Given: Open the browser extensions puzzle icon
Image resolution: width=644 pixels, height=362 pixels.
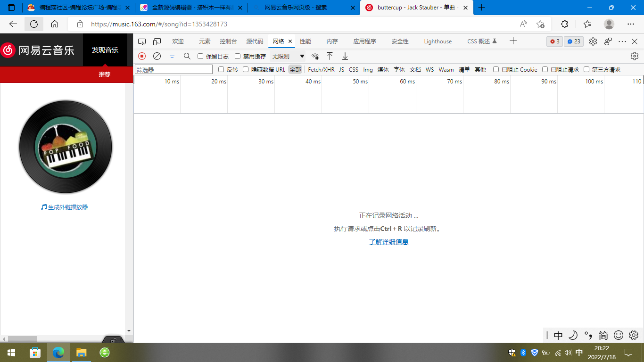Looking at the screenshot, I should point(564,24).
